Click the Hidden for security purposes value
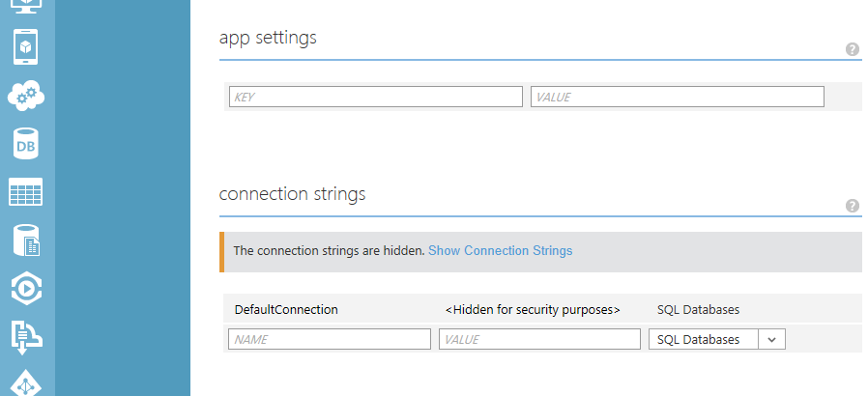The width and height of the screenshot is (868, 396). click(533, 309)
